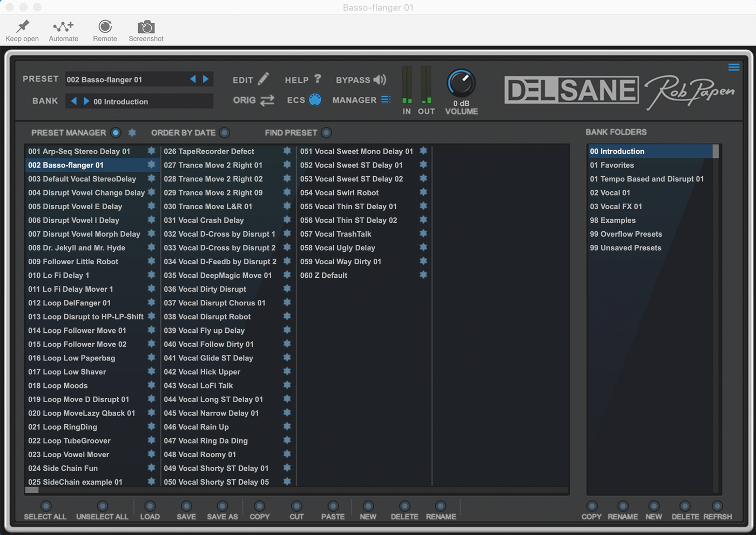Click the ORIG compare arrows icon
The height and width of the screenshot is (535, 756).
coord(267,100)
